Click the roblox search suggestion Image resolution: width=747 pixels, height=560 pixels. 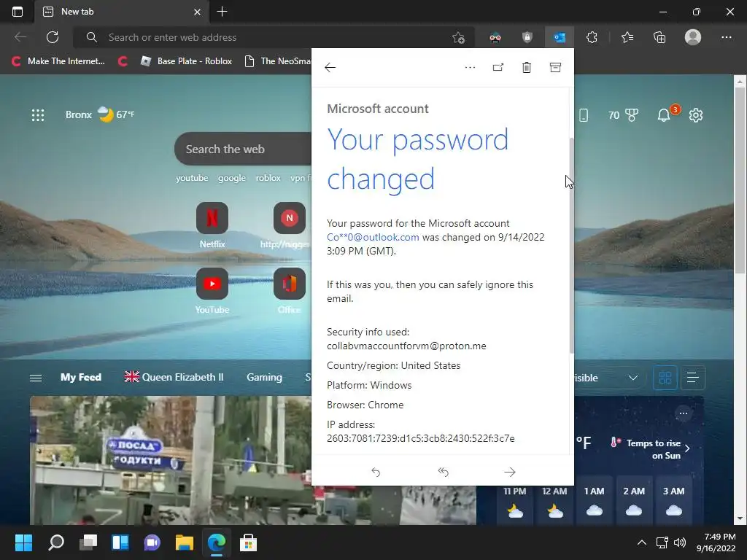268,178
